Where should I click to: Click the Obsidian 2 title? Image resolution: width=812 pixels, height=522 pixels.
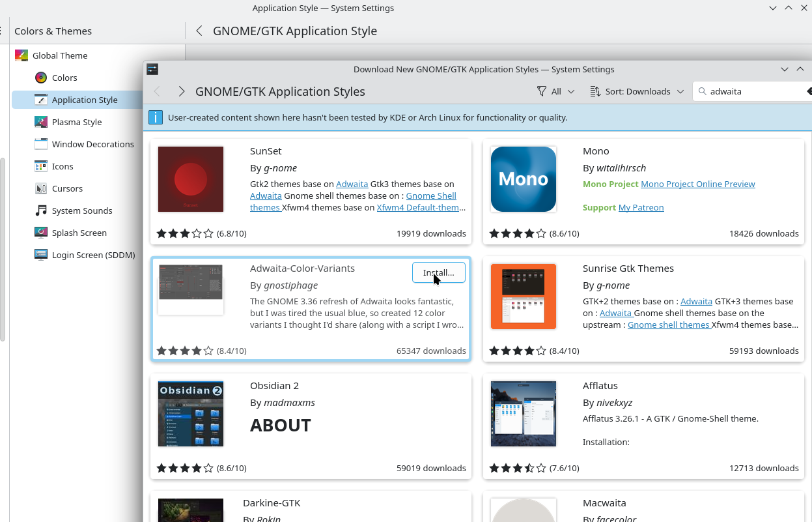click(274, 385)
